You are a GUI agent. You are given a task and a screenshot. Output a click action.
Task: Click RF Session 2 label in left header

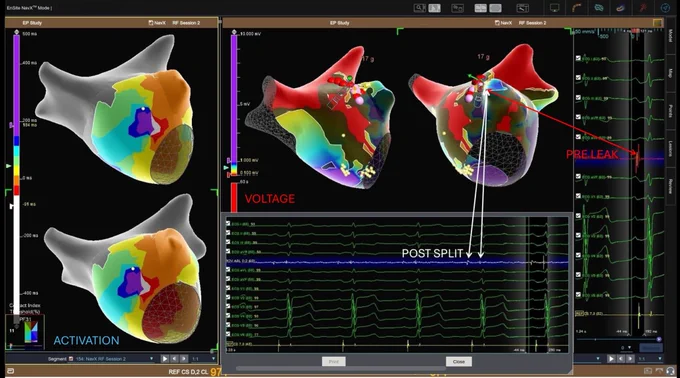(186, 23)
